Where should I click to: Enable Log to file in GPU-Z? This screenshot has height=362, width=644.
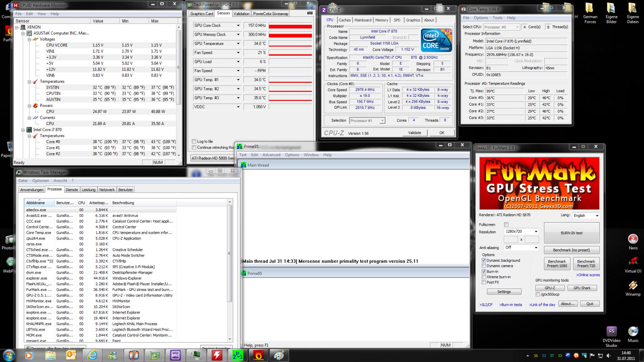pyautogui.click(x=194, y=142)
